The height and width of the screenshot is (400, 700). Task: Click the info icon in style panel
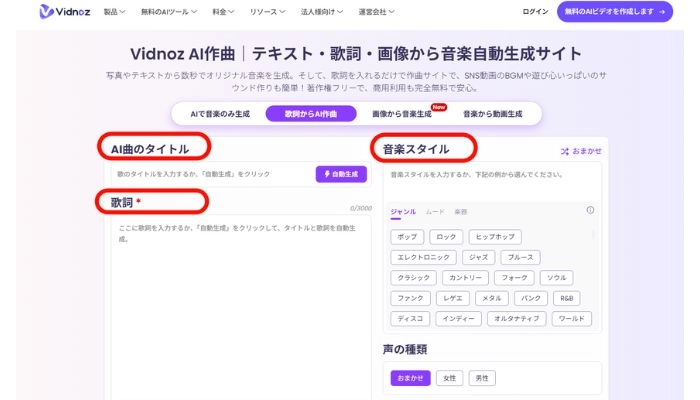(x=590, y=210)
